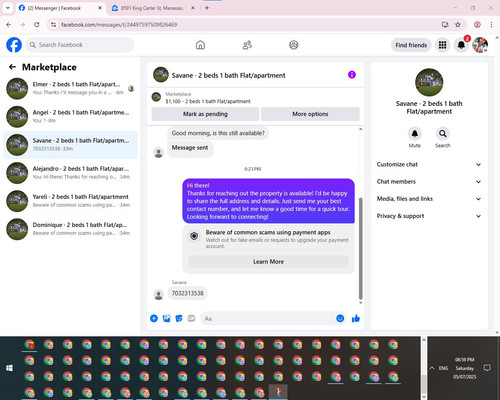Expand Media, files and links section
Screen dimensions: 500x400
coord(429,199)
